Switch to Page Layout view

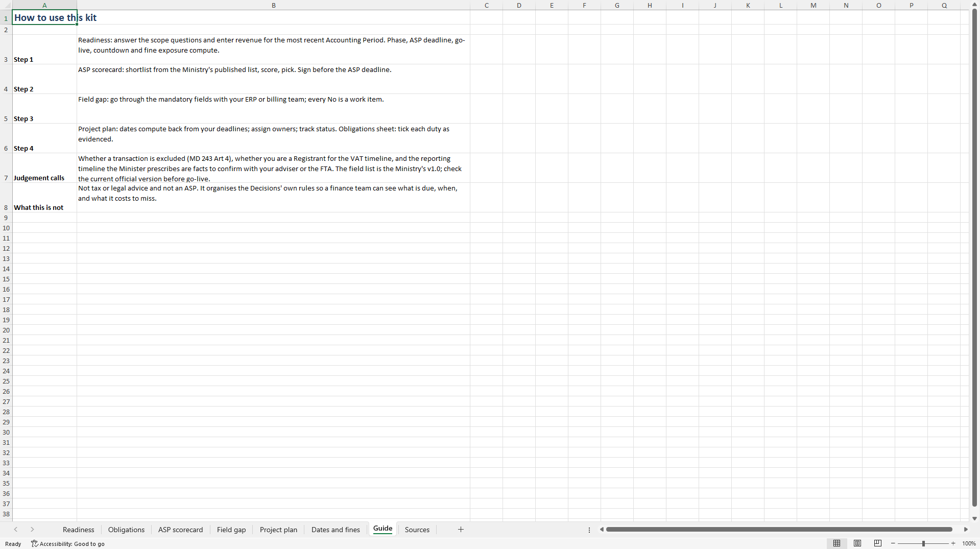[857, 543]
